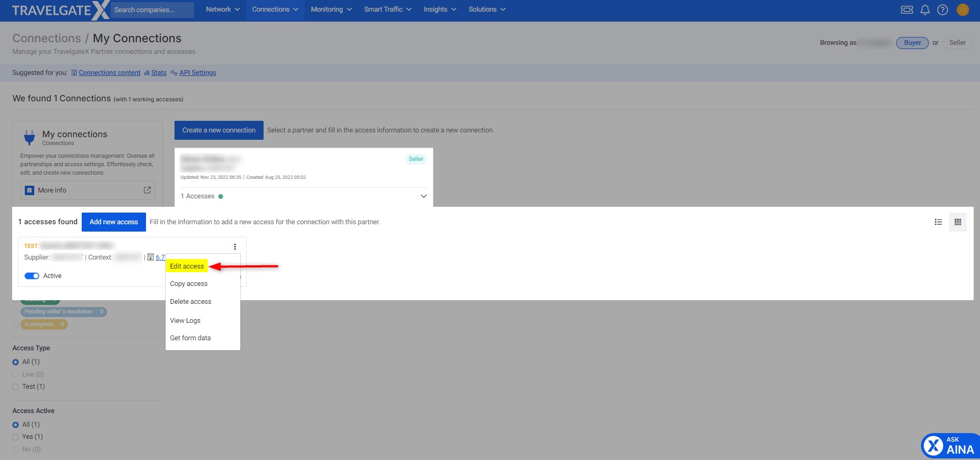Image resolution: width=980 pixels, height=460 pixels.
Task: Click the Add new access button
Action: pos(114,222)
